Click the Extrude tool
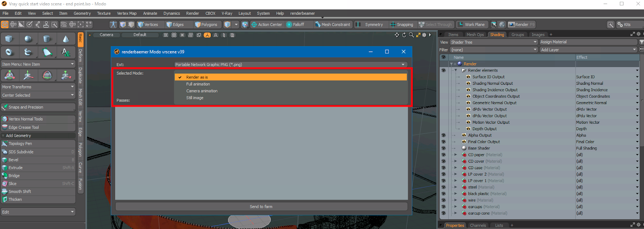The height and width of the screenshot is (229, 644). [x=38, y=168]
